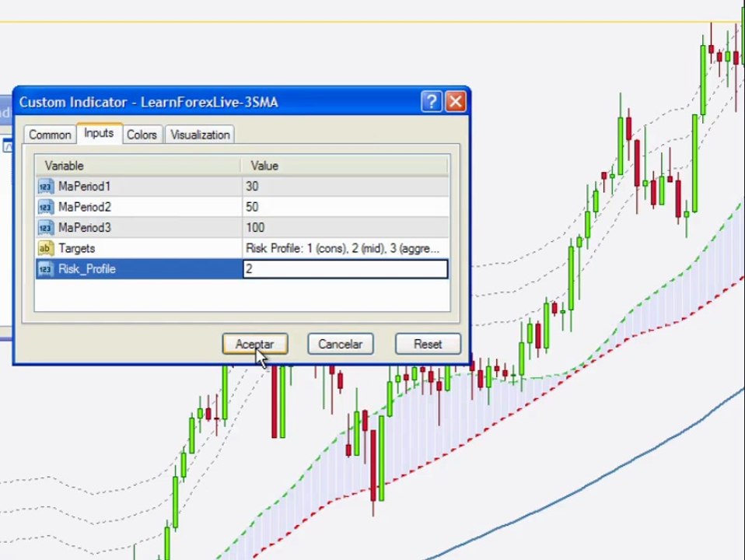Viewport: 745px width, 560px height.
Task: Select the MaPeriod1 variable name
Action: pyautogui.click(x=85, y=187)
